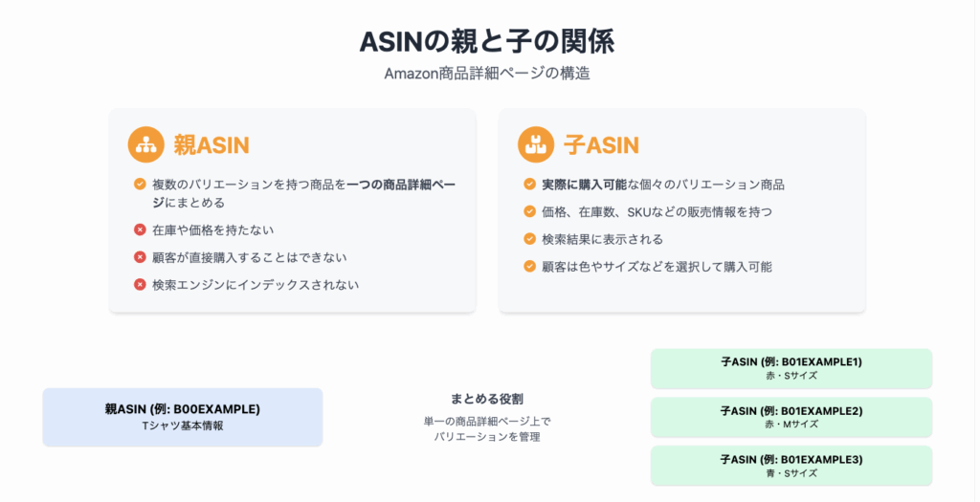Click the check icon beside 検索結果に表示される
The image size is (980, 502).
pyautogui.click(x=529, y=239)
